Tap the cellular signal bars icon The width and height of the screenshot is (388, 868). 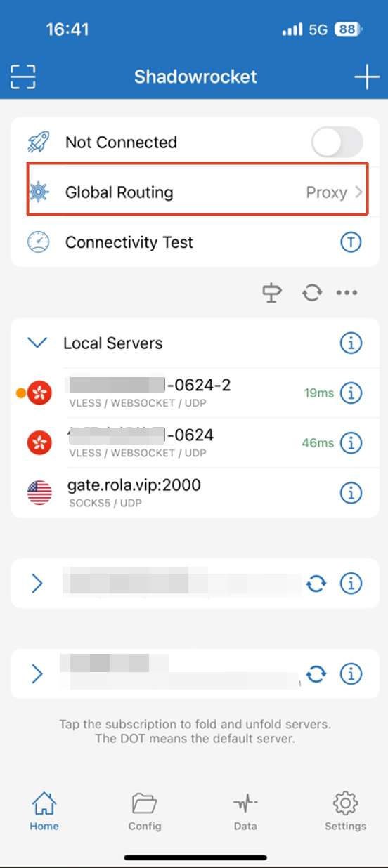click(291, 30)
